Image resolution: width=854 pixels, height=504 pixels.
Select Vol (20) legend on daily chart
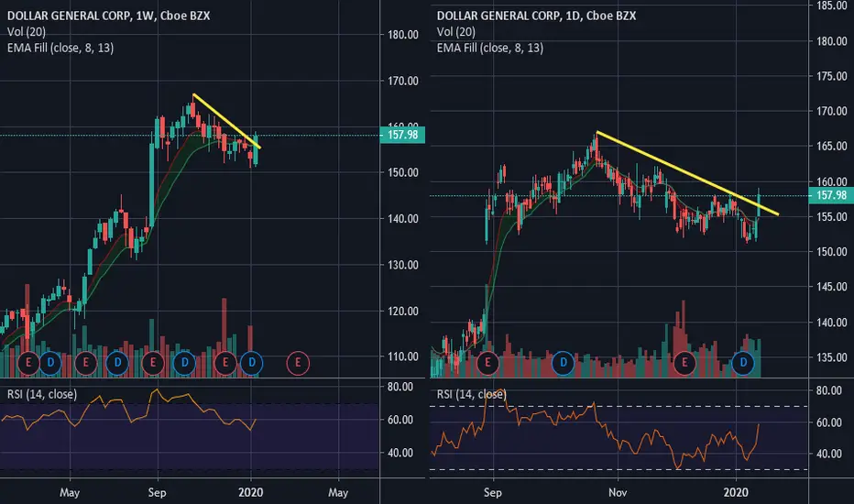click(x=456, y=32)
